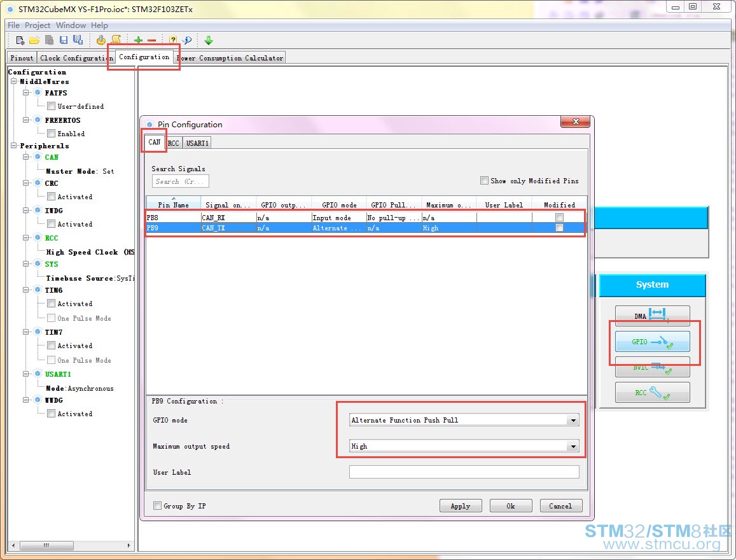
Task: Sort by the GPIO mode column header
Action: [339, 204]
